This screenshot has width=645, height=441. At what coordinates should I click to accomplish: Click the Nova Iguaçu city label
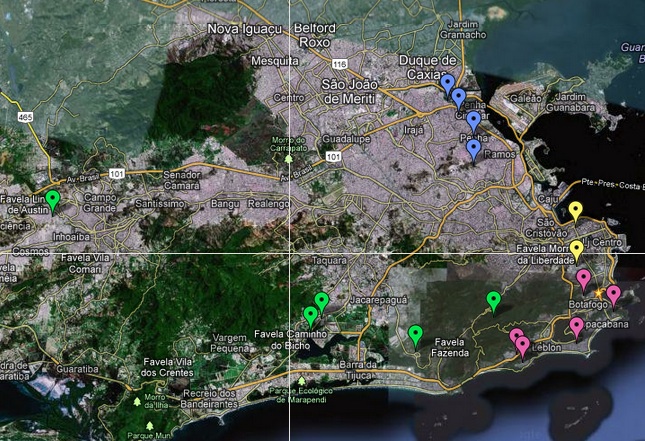click(x=245, y=30)
